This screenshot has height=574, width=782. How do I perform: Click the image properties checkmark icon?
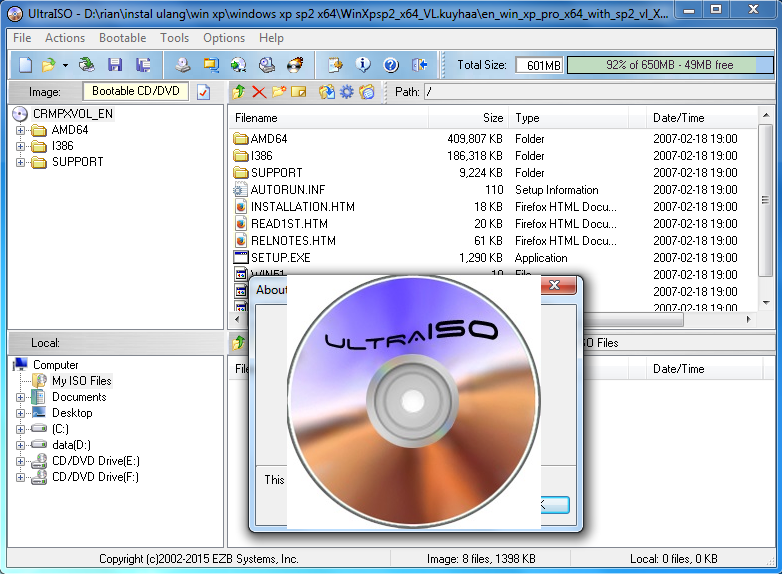click(203, 92)
